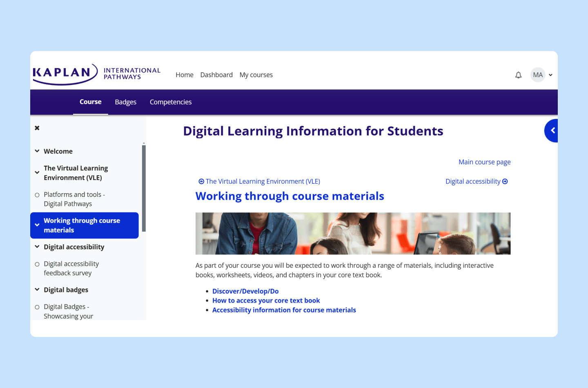The image size is (588, 388).
Task: Open the Competencies tab
Action: pos(171,102)
